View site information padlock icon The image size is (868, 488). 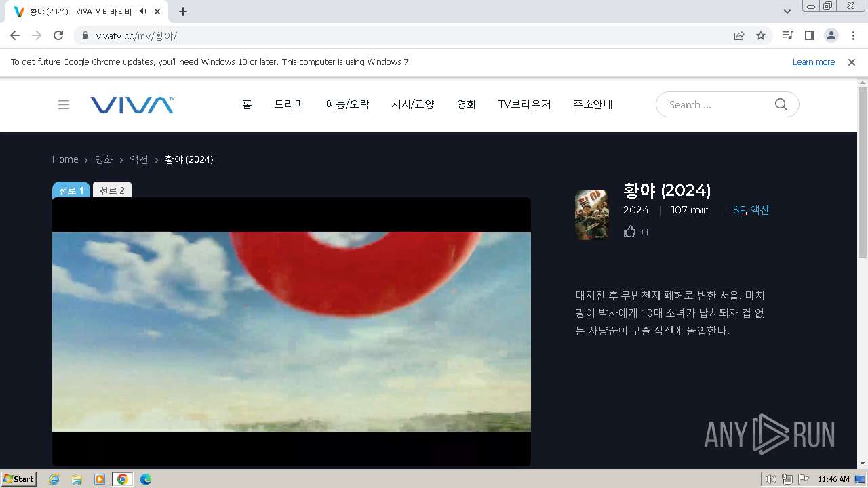pos(85,35)
